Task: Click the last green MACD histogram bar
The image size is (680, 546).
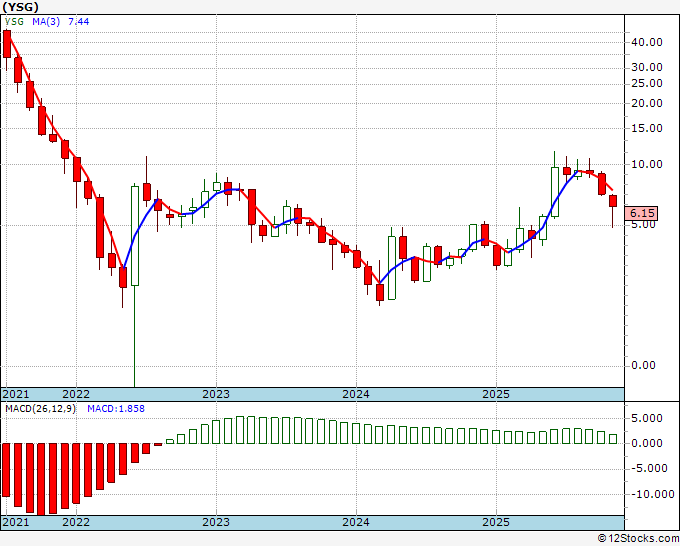Action: [x=613, y=439]
